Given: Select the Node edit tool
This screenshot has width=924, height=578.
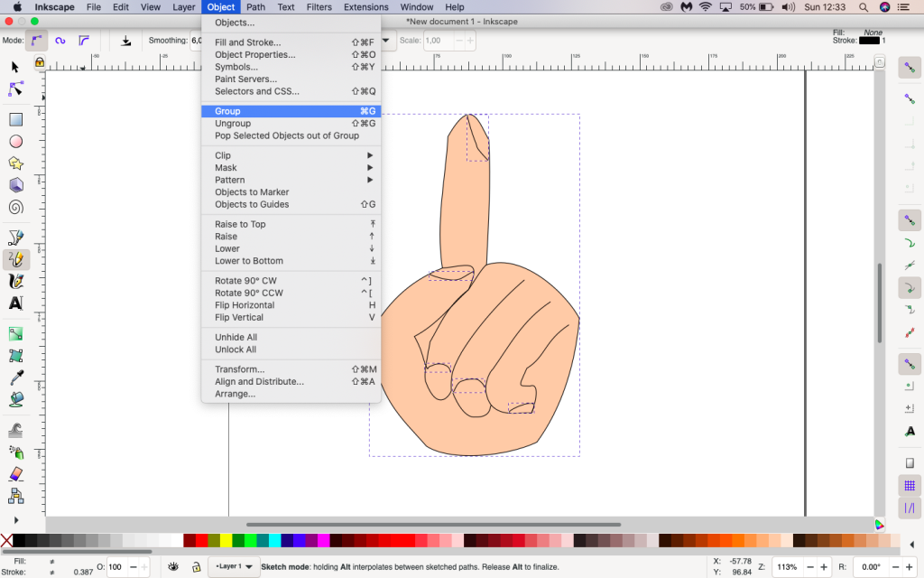Looking at the screenshot, I should click(x=16, y=89).
